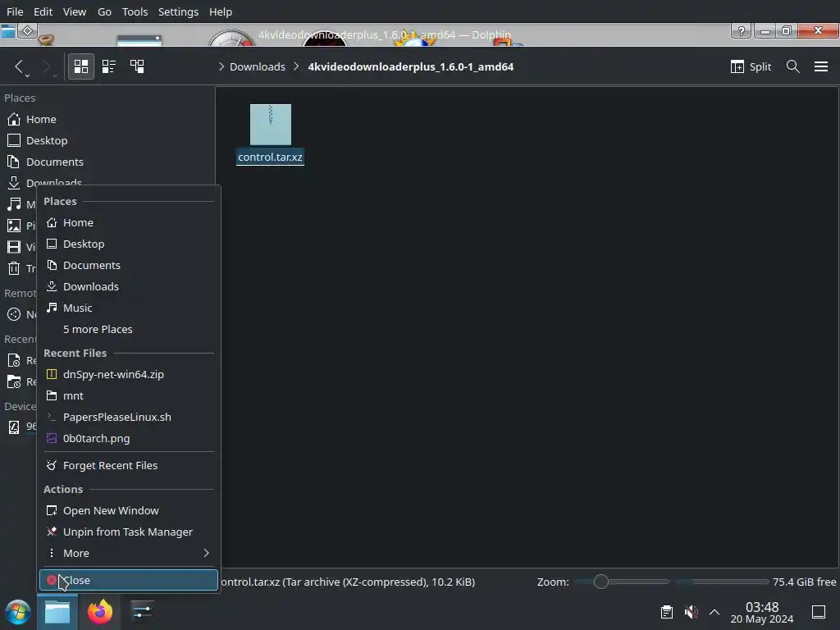Open Home in the sidebar Places panel
The image size is (840, 630).
[107, 119]
